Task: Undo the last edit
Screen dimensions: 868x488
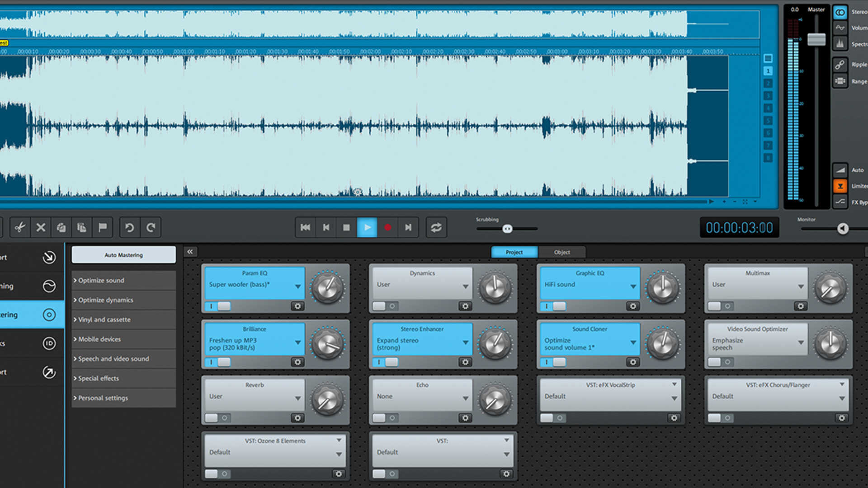Action: (x=130, y=227)
